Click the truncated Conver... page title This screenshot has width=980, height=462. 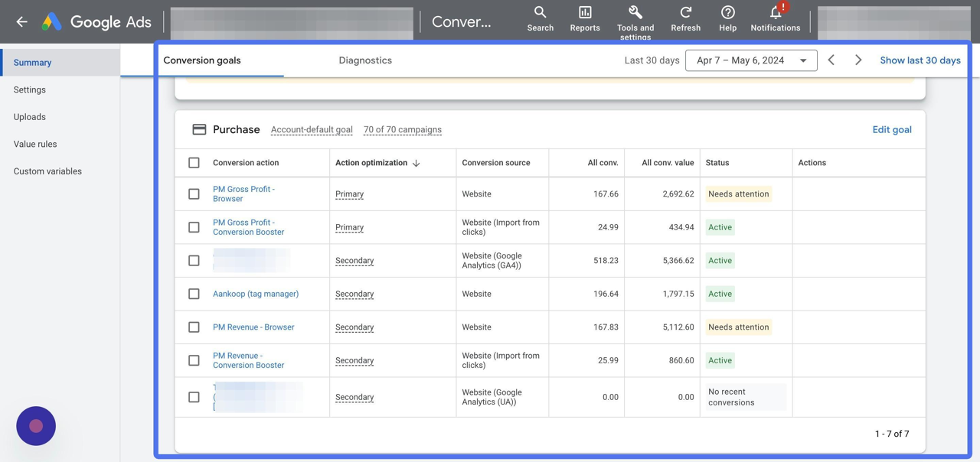point(462,22)
